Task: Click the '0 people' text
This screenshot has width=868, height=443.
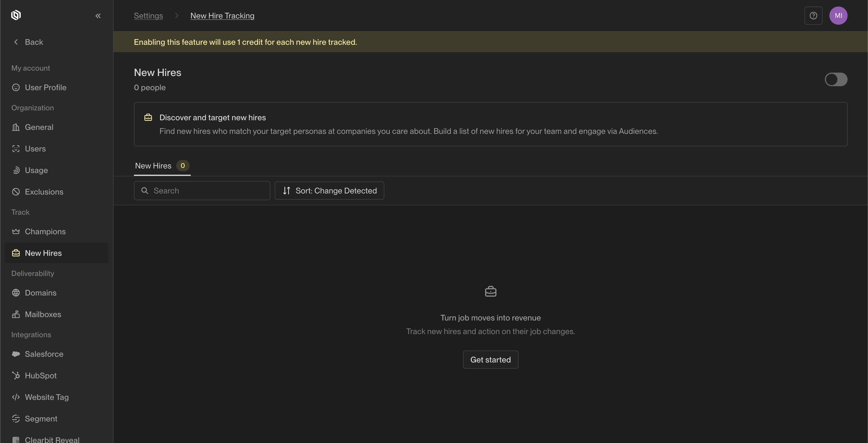Action: point(150,88)
